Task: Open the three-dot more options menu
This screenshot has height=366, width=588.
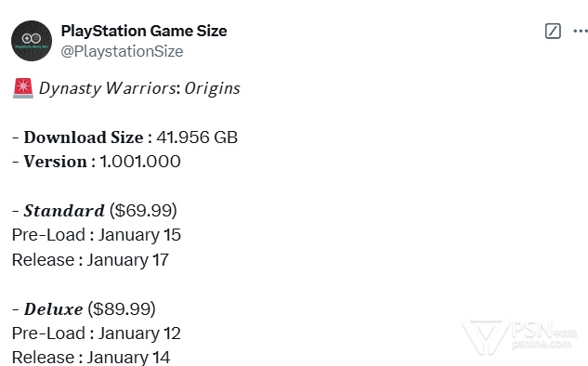Action: tap(581, 32)
